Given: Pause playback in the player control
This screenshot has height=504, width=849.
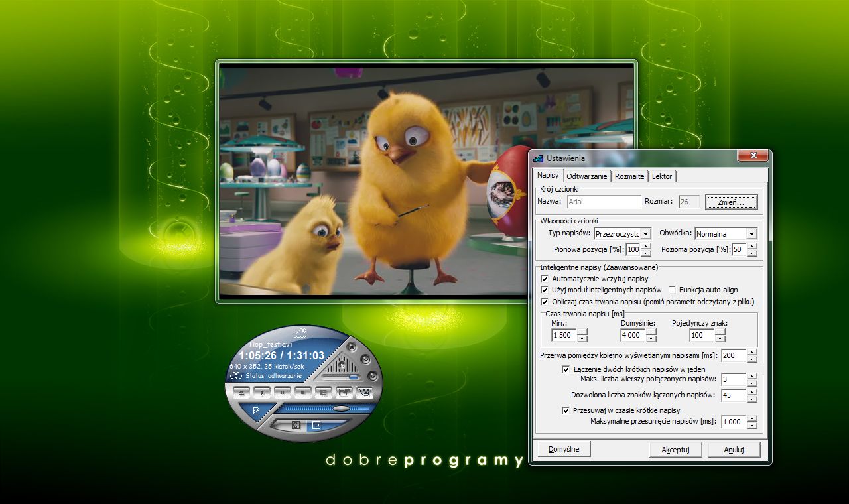Looking at the screenshot, I should tap(283, 393).
